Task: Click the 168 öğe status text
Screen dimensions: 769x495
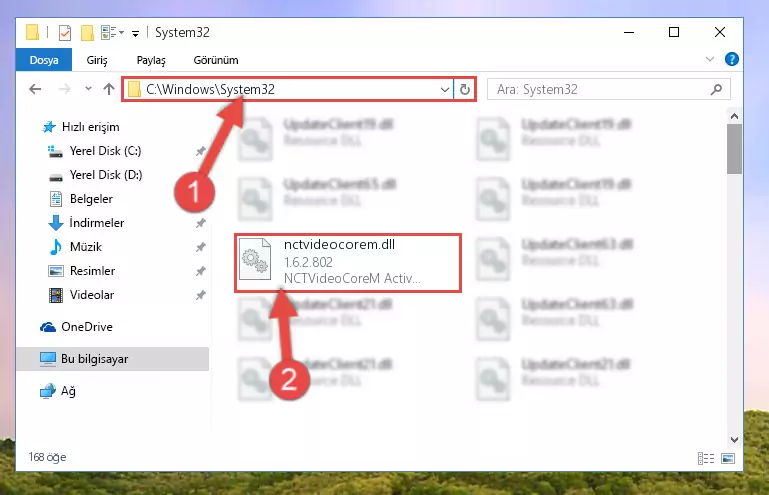Action: point(47,457)
